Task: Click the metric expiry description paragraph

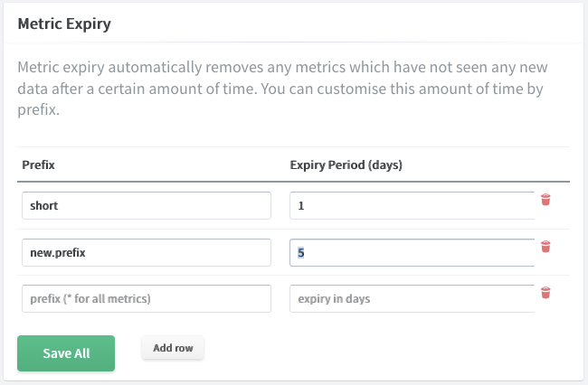Action: click(x=282, y=89)
